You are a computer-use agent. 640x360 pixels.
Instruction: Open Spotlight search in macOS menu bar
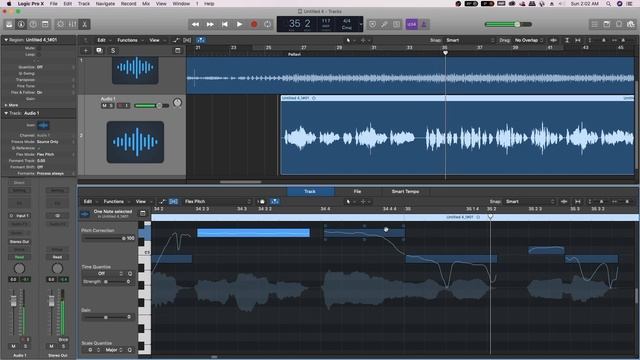click(608, 4)
